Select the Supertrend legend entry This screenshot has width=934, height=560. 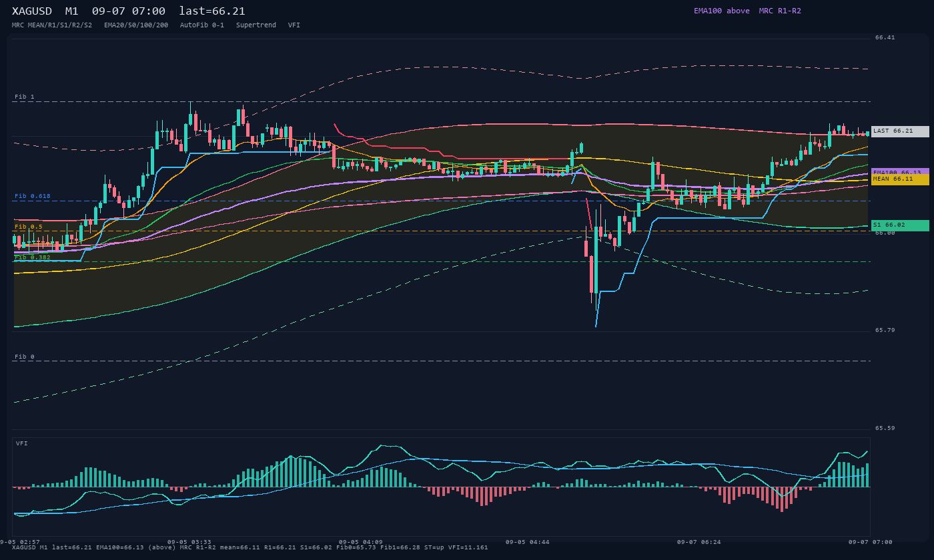tap(256, 25)
